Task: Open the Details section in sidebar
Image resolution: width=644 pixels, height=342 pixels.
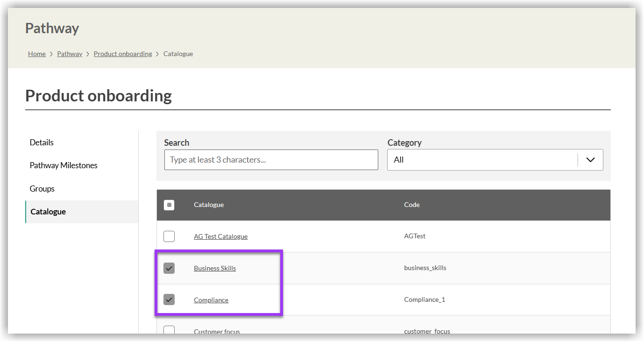Action: click(42, 142)
